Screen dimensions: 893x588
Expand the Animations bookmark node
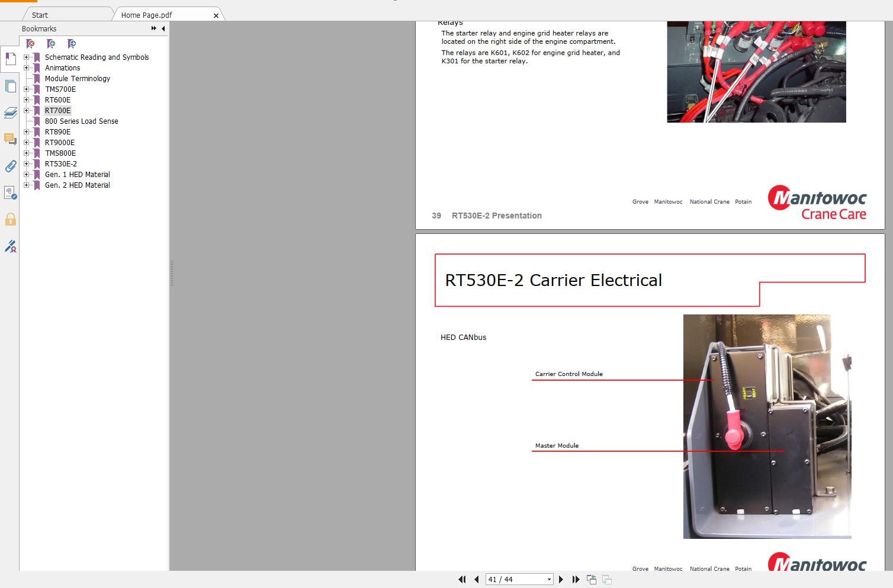tap(26, 68)
